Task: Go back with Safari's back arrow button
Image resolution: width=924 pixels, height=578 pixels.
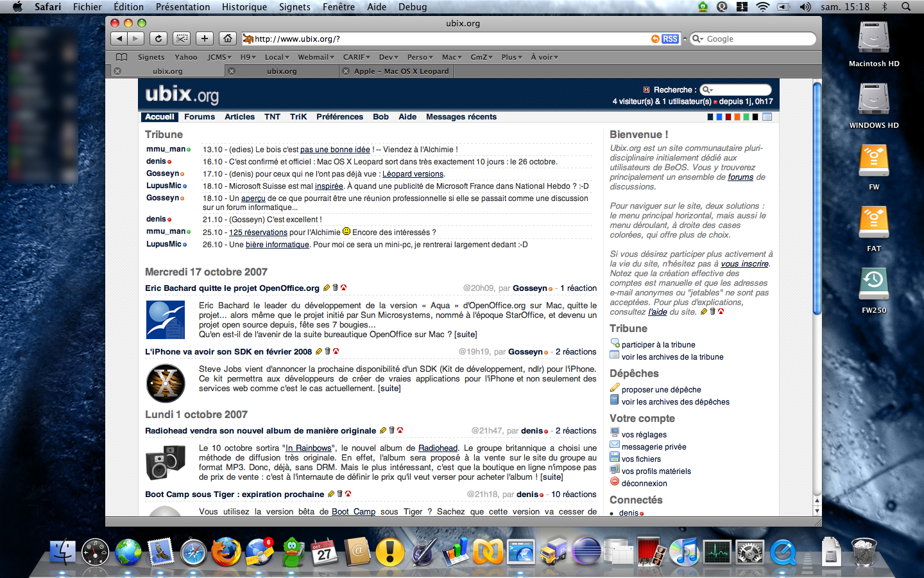Action: click(x=119, y=39)
